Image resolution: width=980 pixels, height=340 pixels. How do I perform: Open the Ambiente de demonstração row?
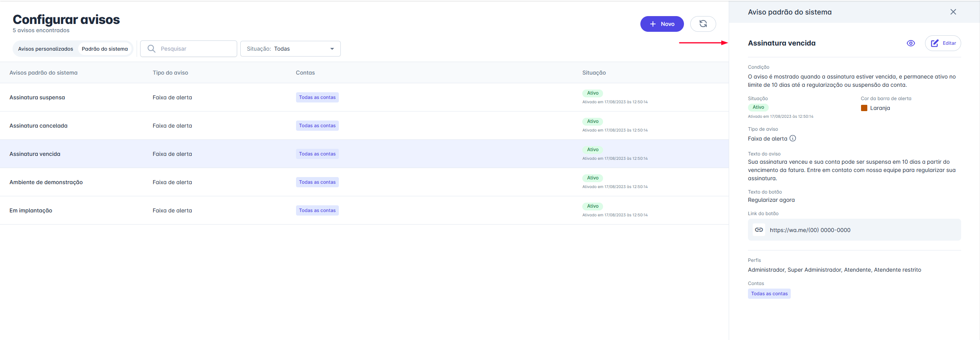click(x=46, y=182)
